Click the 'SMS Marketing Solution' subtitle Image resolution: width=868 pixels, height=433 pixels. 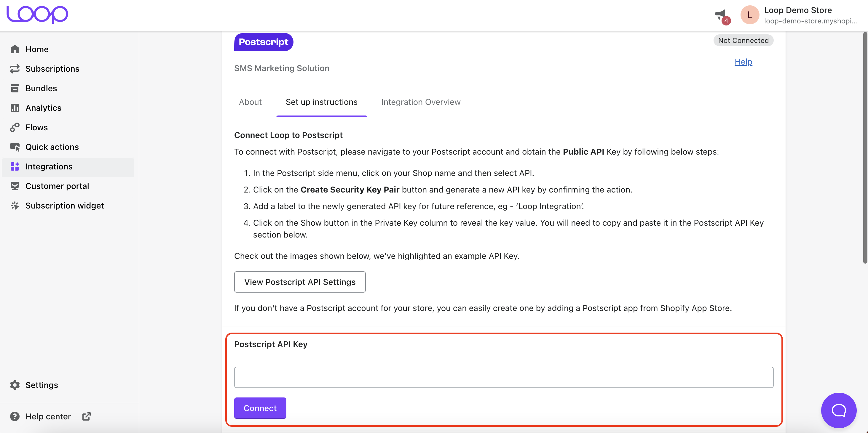(282, 68)
